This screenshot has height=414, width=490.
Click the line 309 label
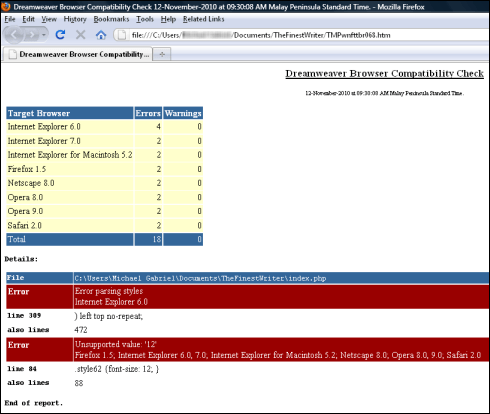(x=24, y=315)
